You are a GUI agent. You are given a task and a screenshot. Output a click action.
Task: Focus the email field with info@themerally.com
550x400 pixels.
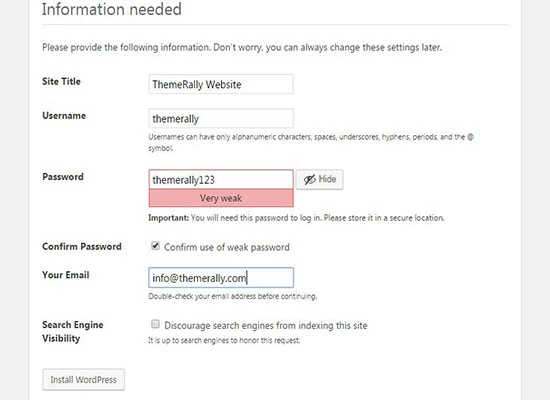click(221, 278)
